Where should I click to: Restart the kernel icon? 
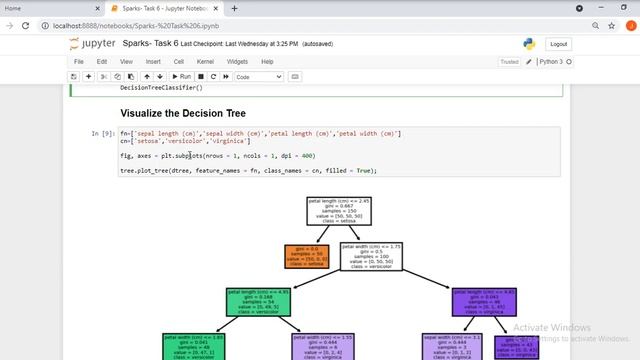click(213, 77)
